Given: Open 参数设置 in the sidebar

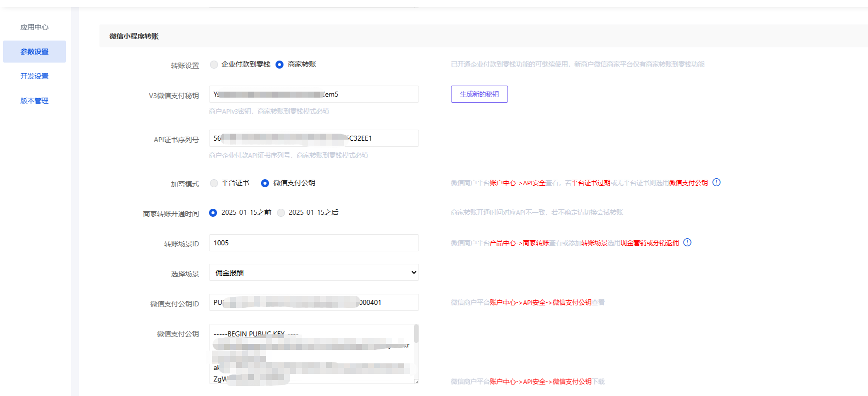Looking at the screenshot, I should 34,52.
